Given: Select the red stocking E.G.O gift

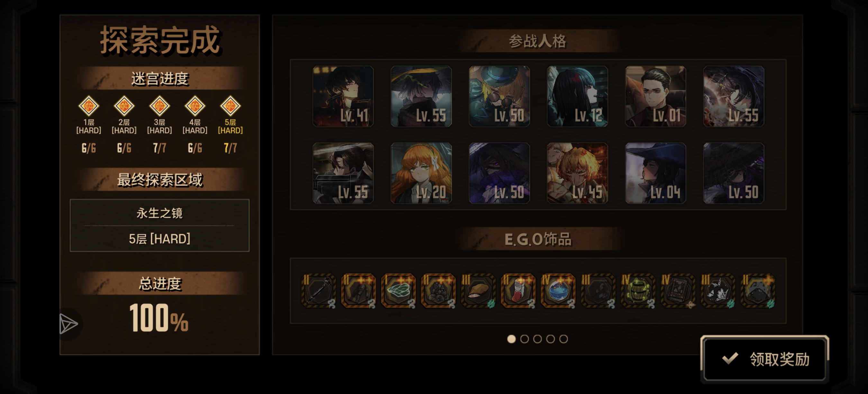Looking at the screenshot, I should [518, 290].
